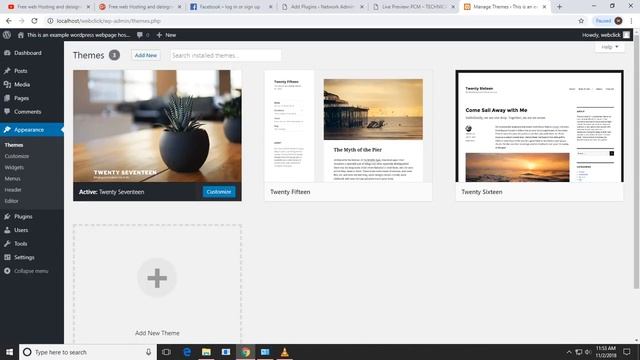Open VLC media player from the taskbar
Viewport: 640px width, 360px height.
[284, 352]
